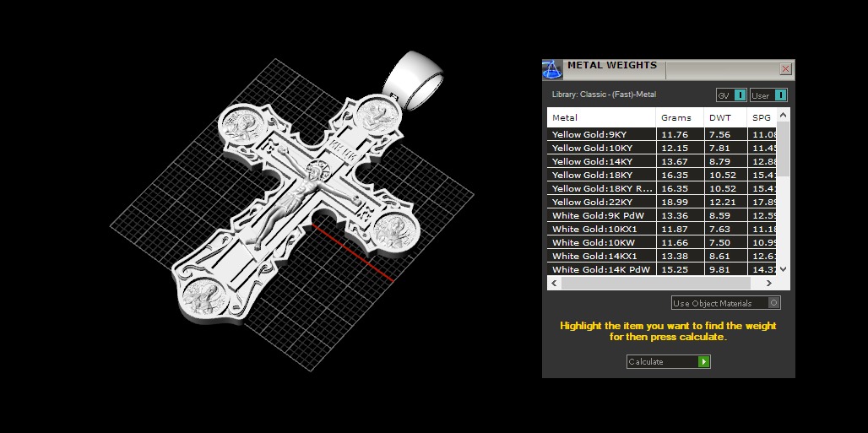The height and width of the screenshot is (433, 868).
Task: Click the DWT column header
Action: (x=725, y=117)
